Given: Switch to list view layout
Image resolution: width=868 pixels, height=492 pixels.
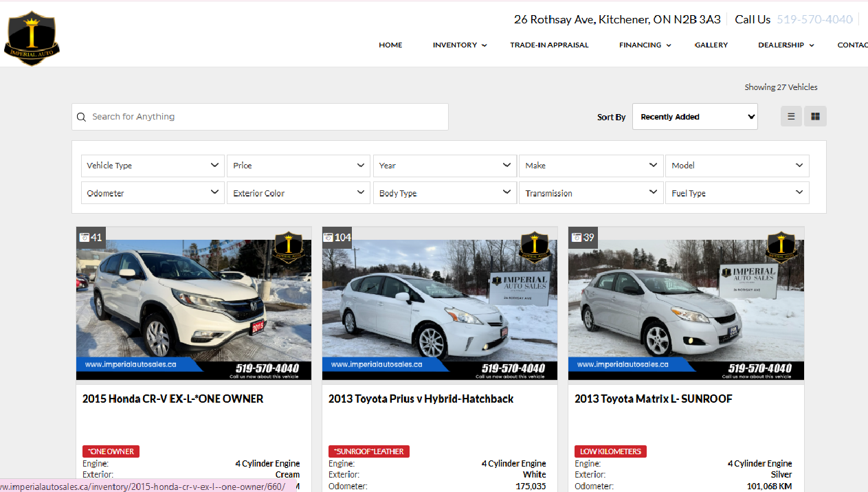Looking at the screenshot, I should click(x=791, y=116).
